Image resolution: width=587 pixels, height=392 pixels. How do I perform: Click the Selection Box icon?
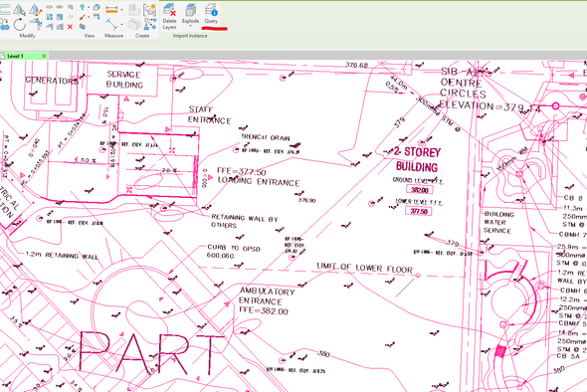(97, 7)
